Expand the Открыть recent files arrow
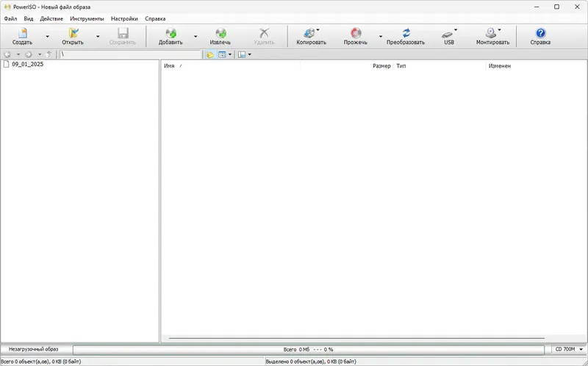 tap(98, 36)
